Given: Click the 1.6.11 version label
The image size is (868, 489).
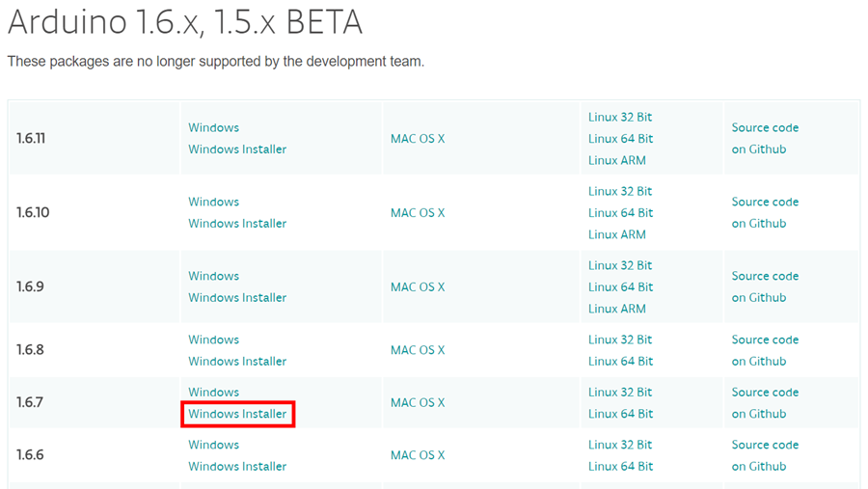Looking at the screenshot, I should pos(31,139).
